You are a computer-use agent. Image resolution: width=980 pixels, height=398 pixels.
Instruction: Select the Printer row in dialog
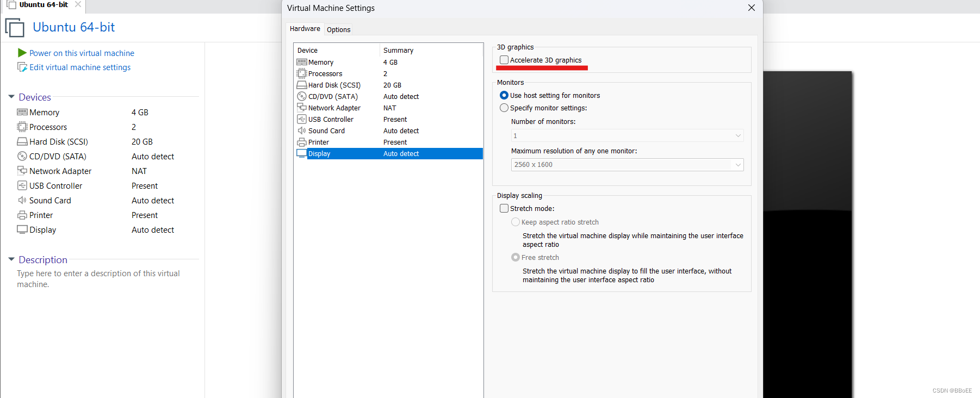(388, 142)
